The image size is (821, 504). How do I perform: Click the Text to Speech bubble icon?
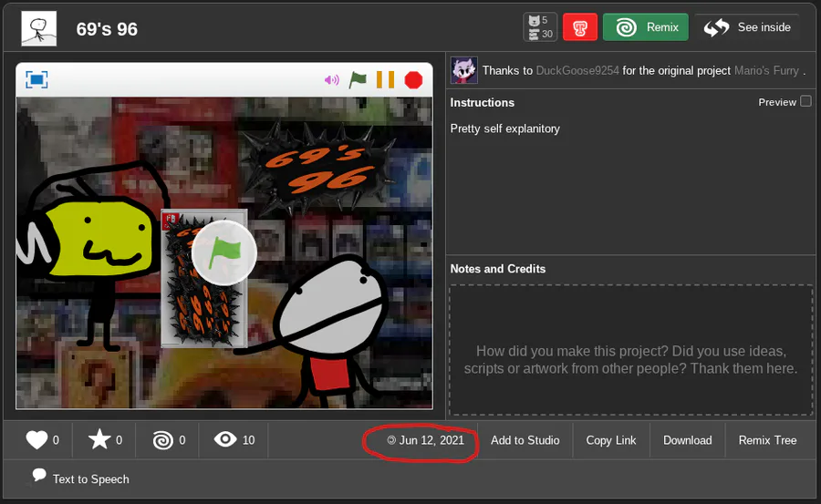[38, 475]
